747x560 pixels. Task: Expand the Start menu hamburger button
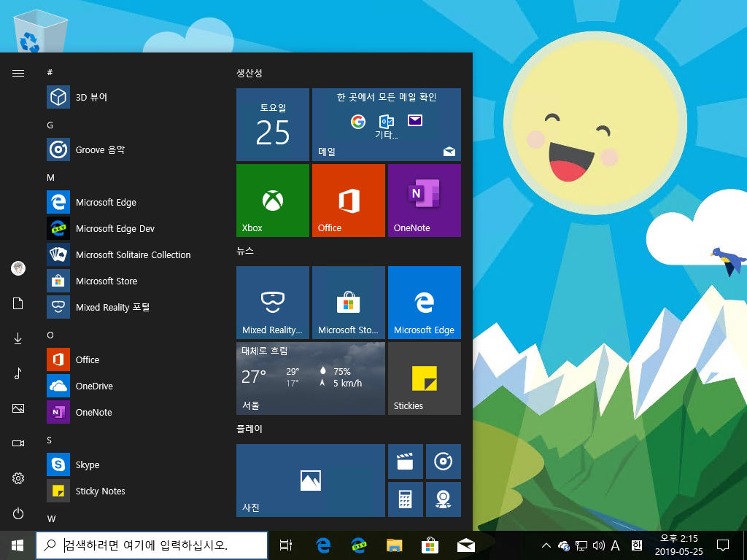pos(18,73)
